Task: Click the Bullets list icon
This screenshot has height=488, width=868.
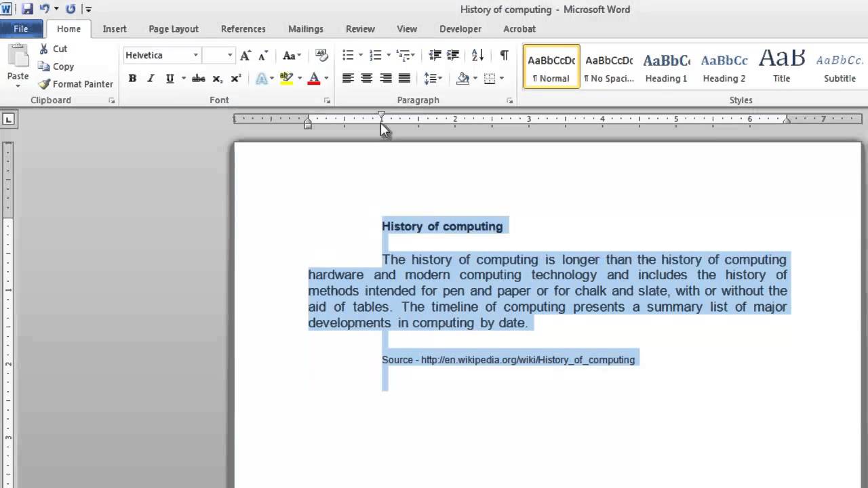Action: click(x=348, y=56)
